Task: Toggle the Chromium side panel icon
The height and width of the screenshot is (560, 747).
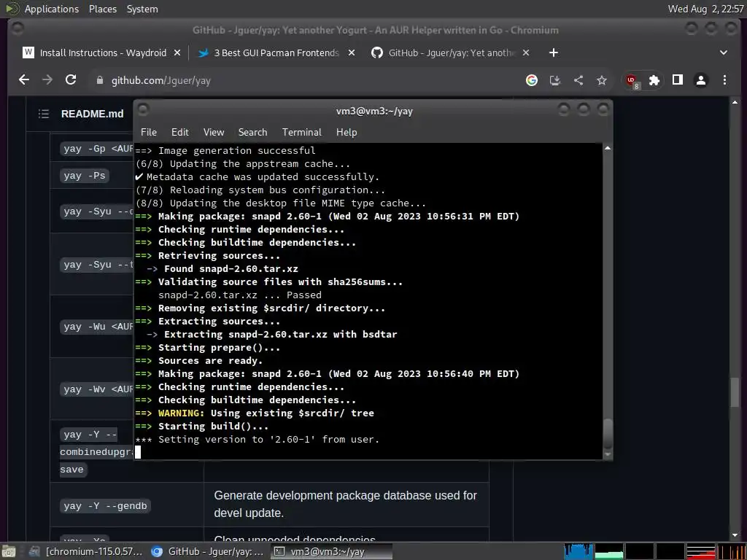Action: point(678,80)
